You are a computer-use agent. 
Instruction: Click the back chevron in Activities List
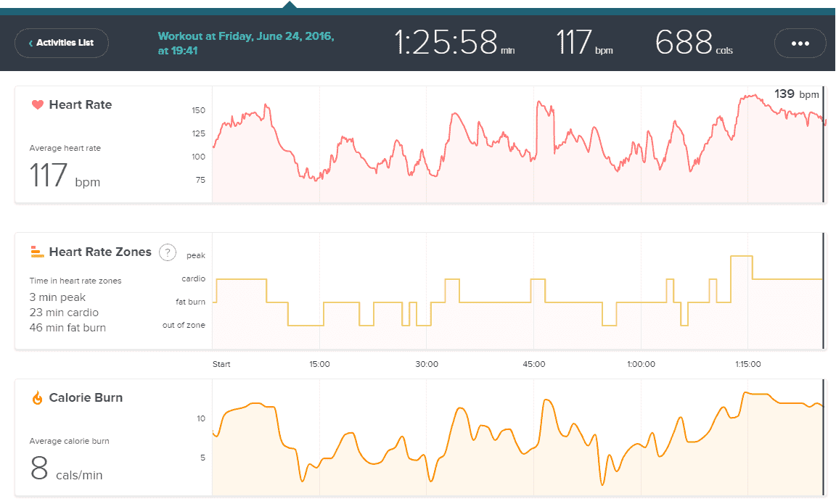30,44
